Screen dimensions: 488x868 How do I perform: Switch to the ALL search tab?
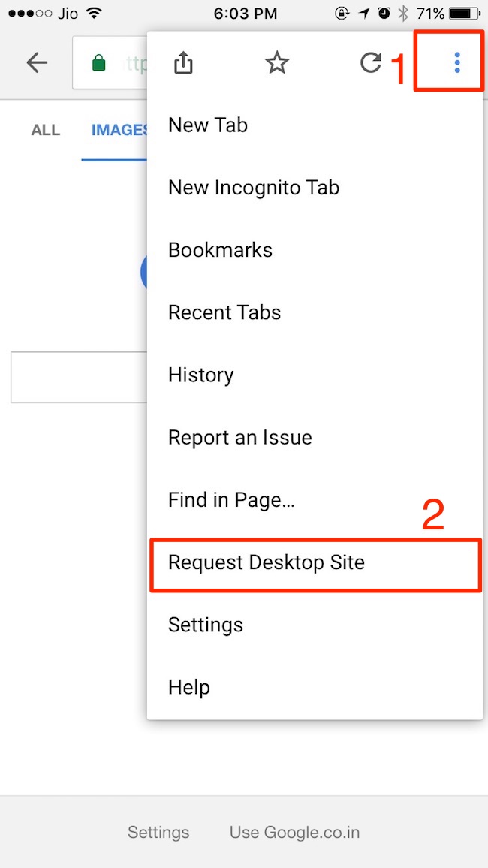pyautogui.click(x=45, y=130)
